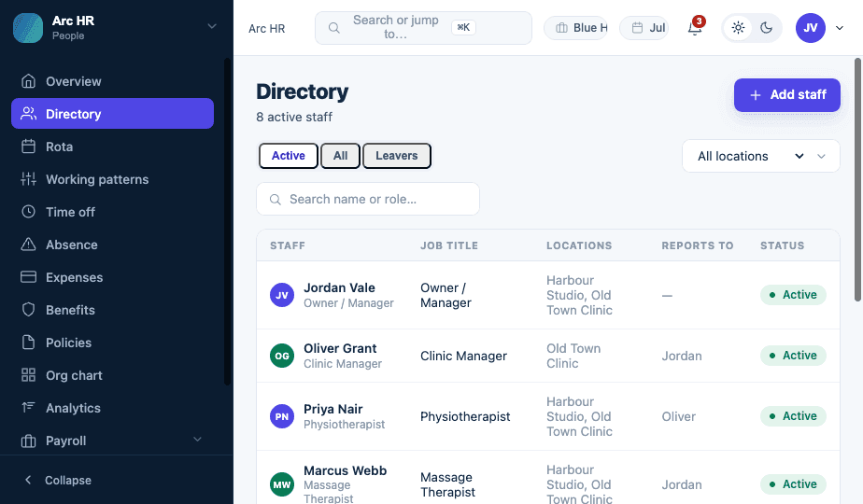The image size is (863, 504).
Task: Select the Active filter tab
Action: coord(289,156)
